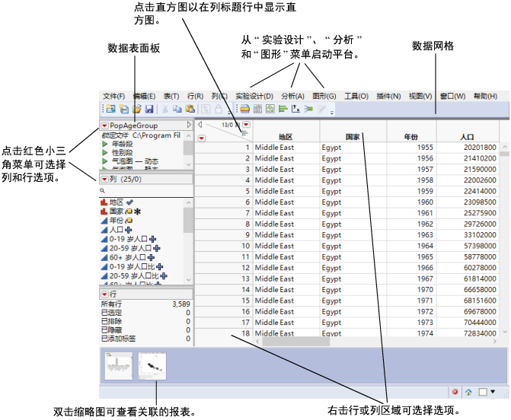Open the 图形(G) menu
The image size is (511, 420).
tap(324, 97)
